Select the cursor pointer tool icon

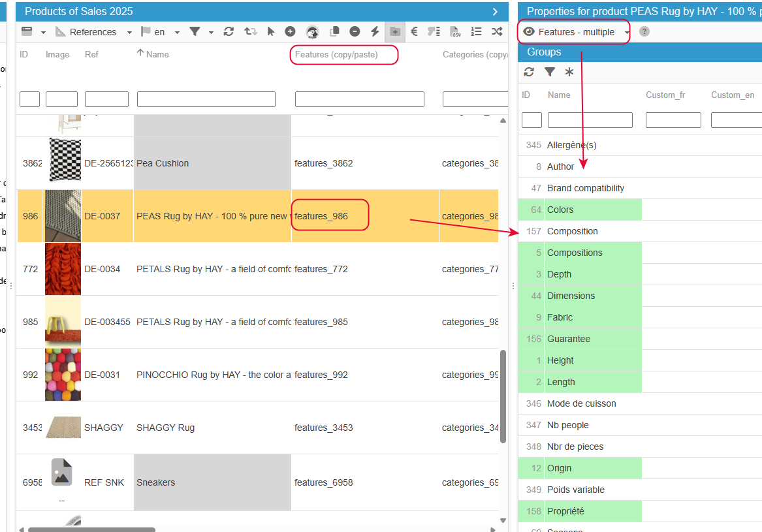[x=271, y=31]
